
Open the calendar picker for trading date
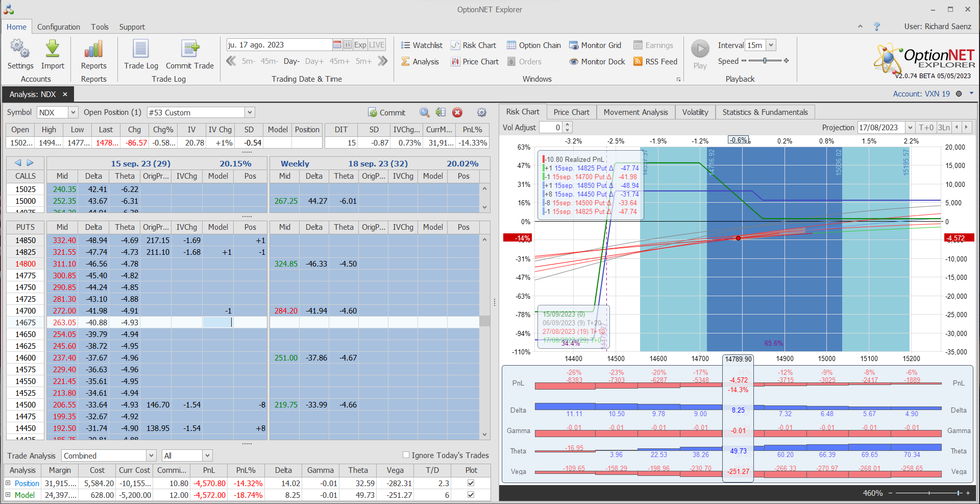tap(337, 45)
